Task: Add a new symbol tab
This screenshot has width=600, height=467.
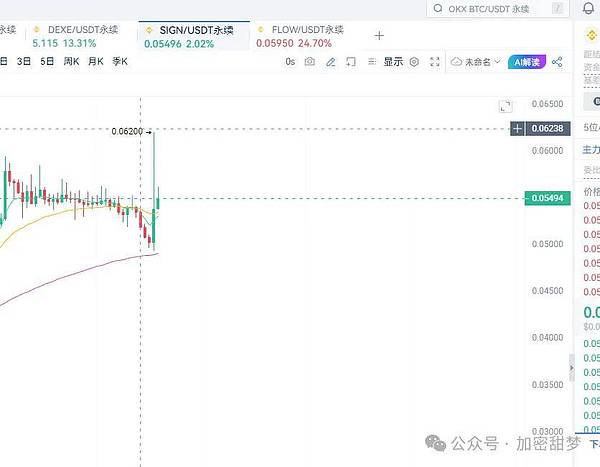Action: (379, 35)
